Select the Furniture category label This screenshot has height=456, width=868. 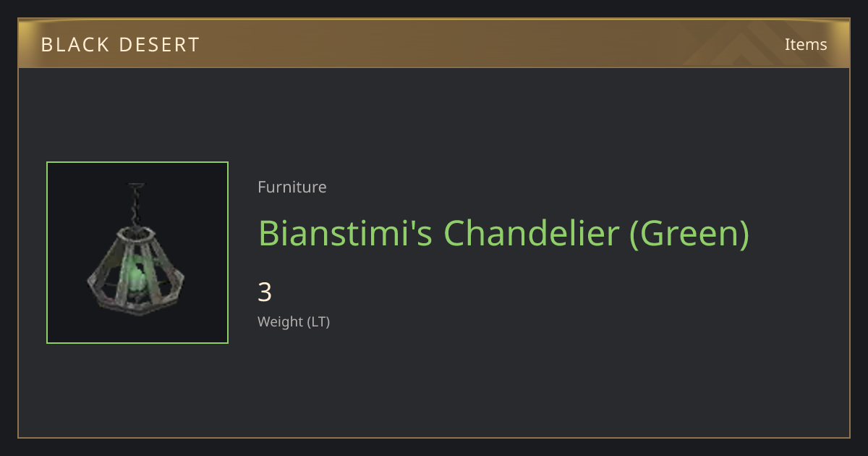292,187
